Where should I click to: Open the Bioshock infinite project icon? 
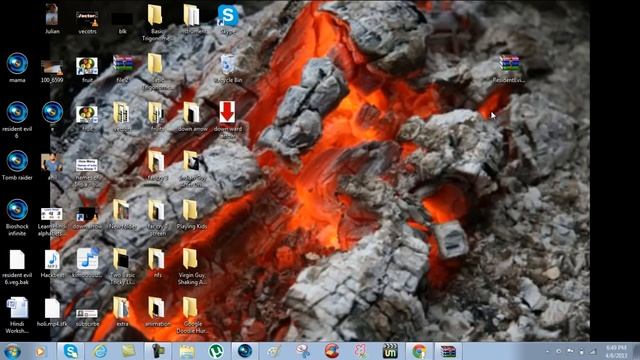tap(17, 217)
